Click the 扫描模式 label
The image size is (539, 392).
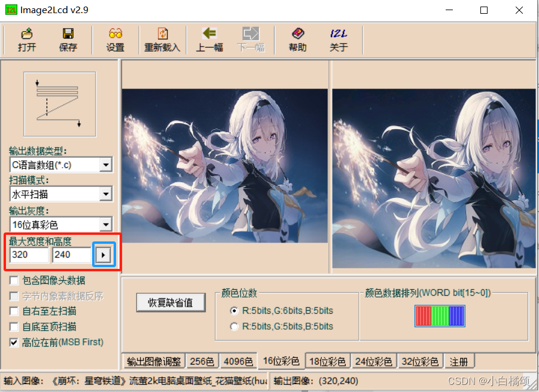pos(29,180)
